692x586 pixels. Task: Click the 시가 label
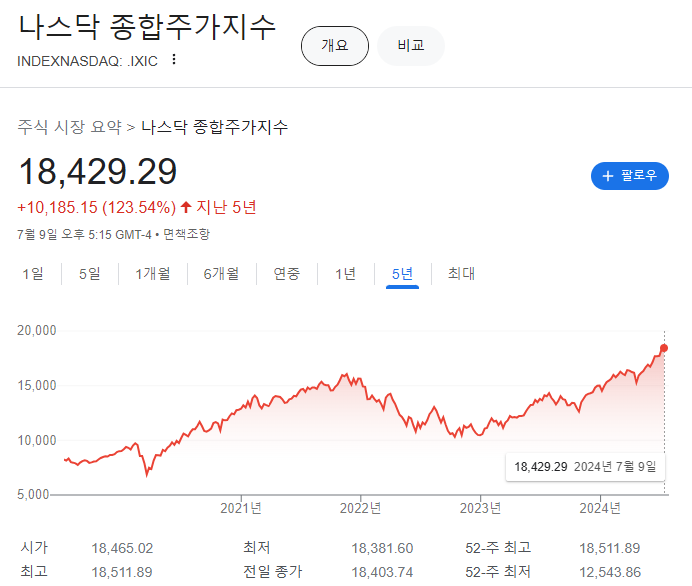(34, 548)
